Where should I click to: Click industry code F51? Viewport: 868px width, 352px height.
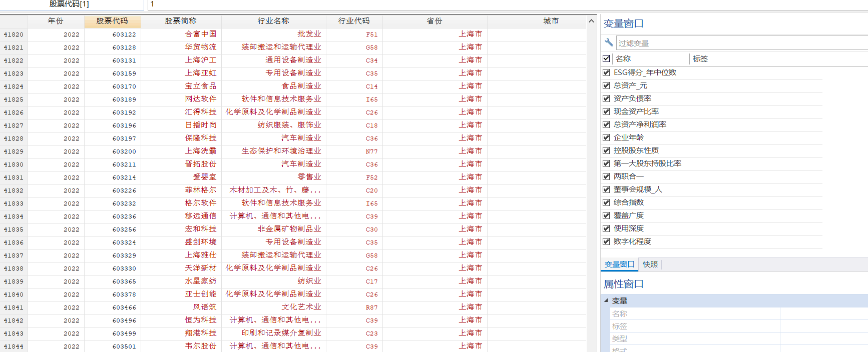coord(372,34)
